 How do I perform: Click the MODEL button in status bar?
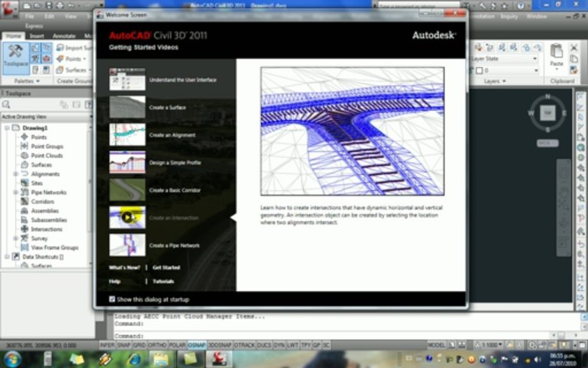pos(436,344)
